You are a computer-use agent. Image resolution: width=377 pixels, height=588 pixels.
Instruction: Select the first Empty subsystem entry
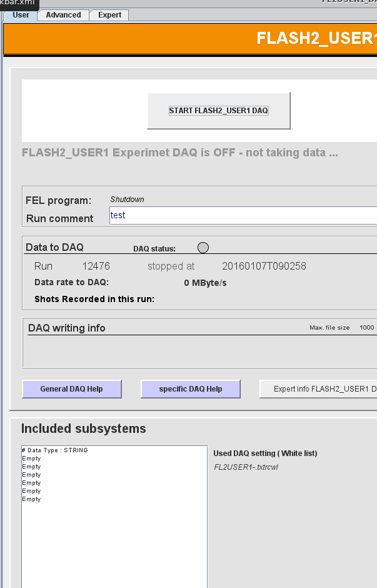[31, 459]
